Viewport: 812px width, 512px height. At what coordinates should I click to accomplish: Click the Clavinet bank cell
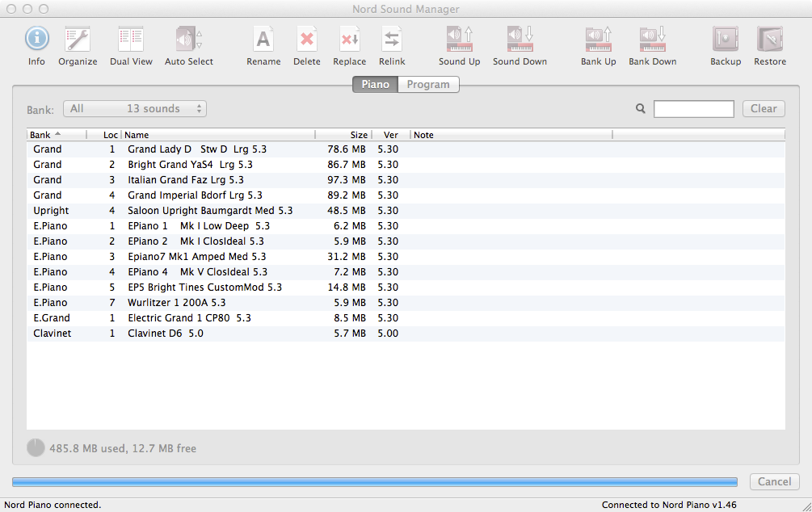[53, 334]
